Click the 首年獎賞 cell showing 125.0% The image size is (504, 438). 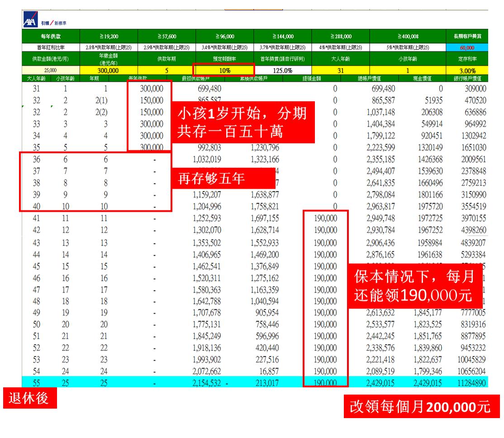click(x=282, y=71)
